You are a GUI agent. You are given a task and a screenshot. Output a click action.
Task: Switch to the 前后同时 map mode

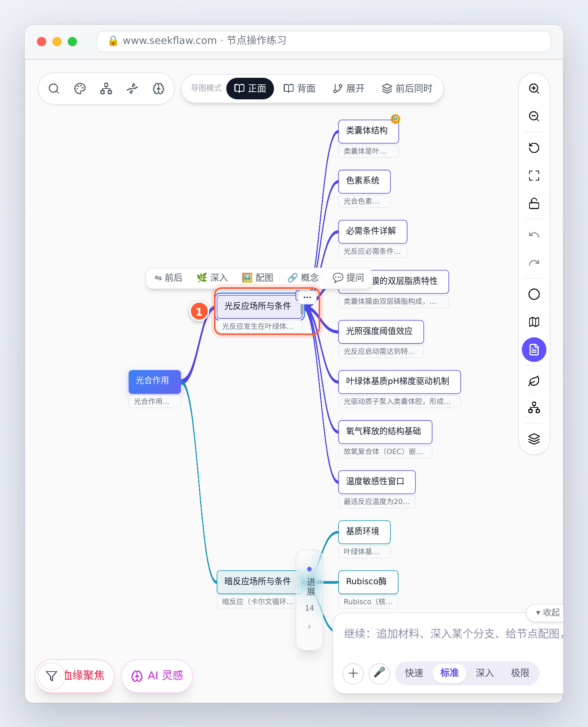pyautogui.click(x=407, y=89)
